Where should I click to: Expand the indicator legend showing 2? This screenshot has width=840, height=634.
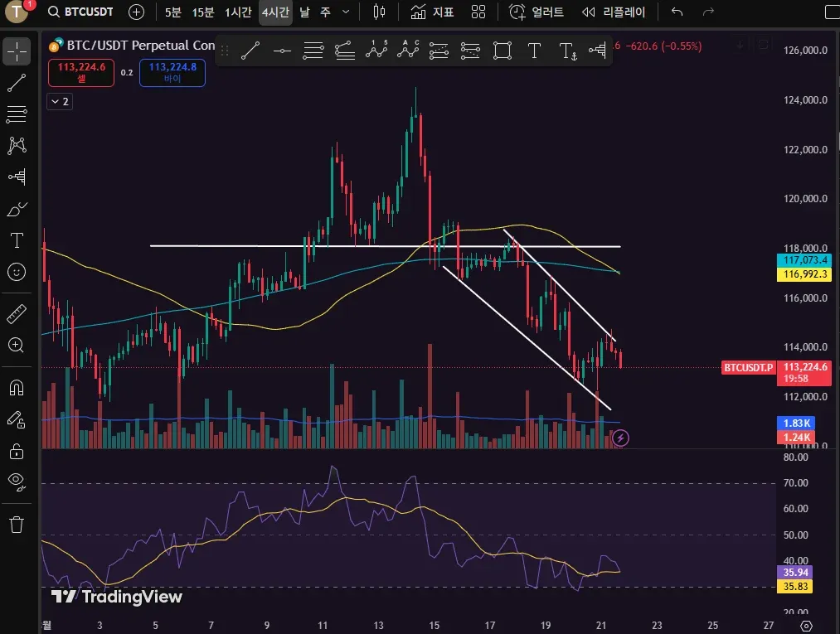coord(60,101)
